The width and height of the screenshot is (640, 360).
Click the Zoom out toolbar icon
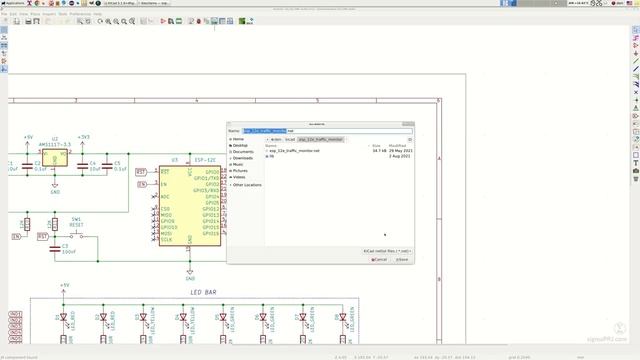pyautogui.click(x=116, y=21)
